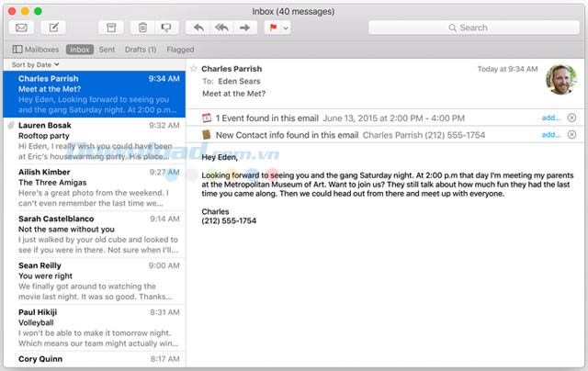Flag the message with red flag
The height and width of the screenshot is (371, 588).
click(273, 28)
